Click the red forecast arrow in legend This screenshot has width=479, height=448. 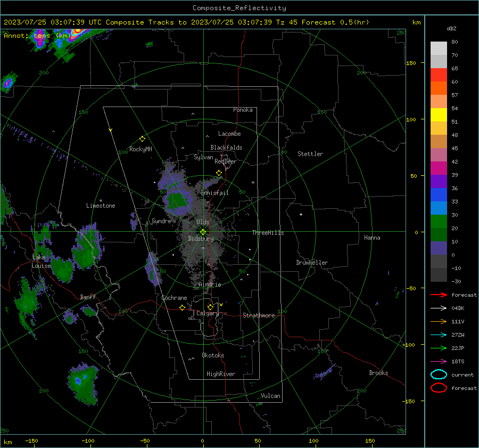pos(439,295)
